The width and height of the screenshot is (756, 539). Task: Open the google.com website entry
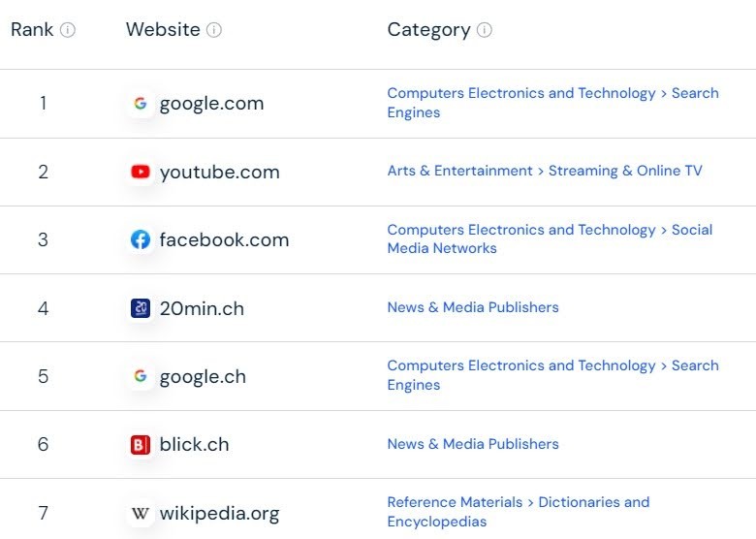pyautogui.click(x=211, y=104)
